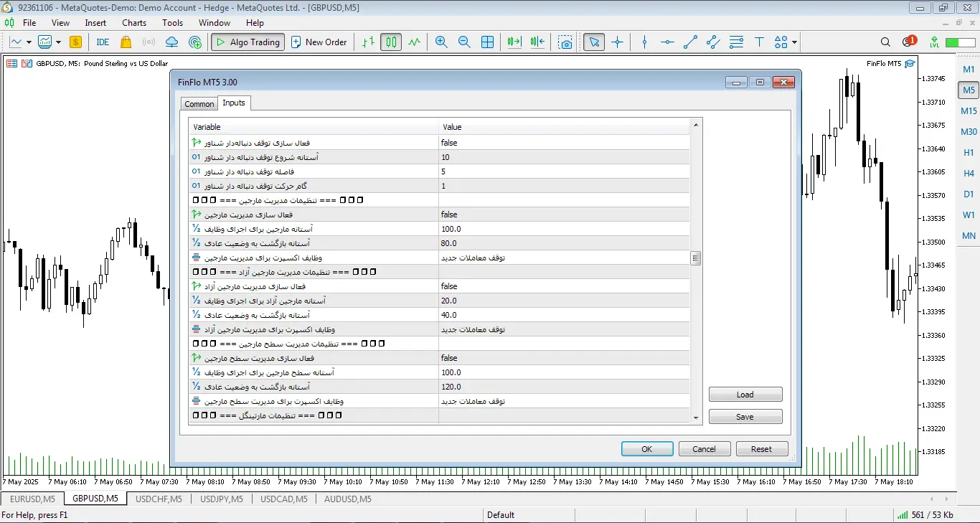Switch chart to bar chart view
This screenshot has width=980, height=523.
point(368,42)
